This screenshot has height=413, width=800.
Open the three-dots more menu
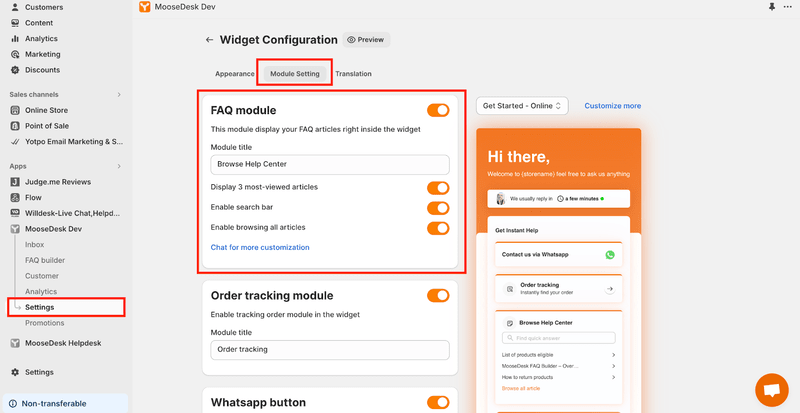point(788,7)
